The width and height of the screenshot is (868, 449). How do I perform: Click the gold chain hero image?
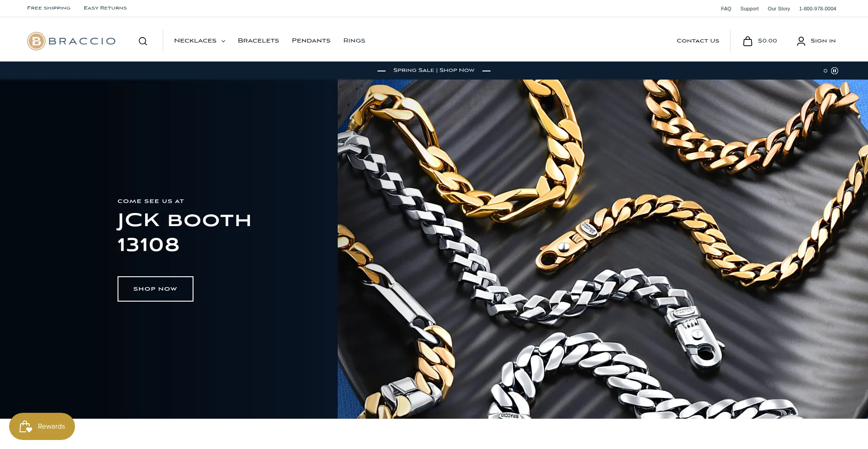603,249
